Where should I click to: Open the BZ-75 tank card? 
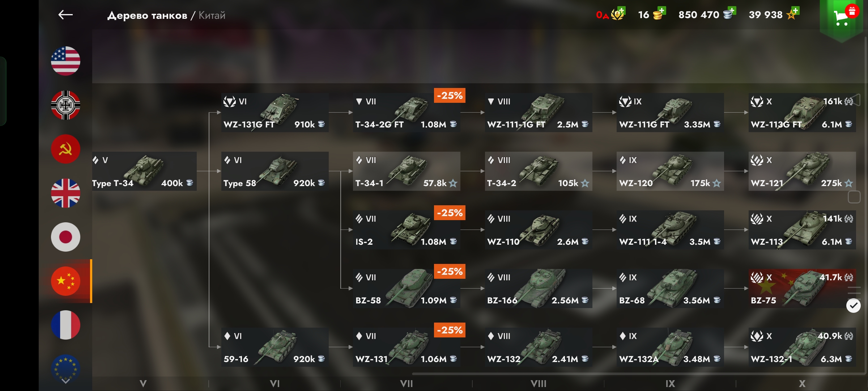tap(801, 289)
